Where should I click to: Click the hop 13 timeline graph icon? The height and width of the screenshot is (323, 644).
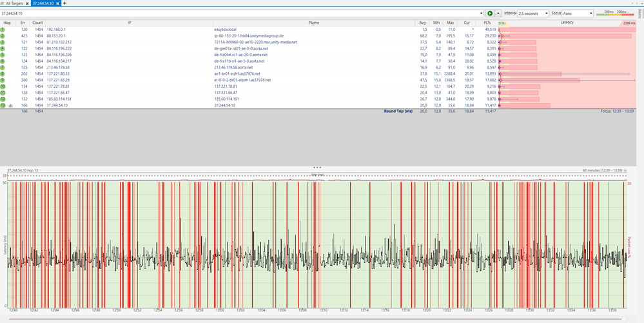tap(10, 104)
